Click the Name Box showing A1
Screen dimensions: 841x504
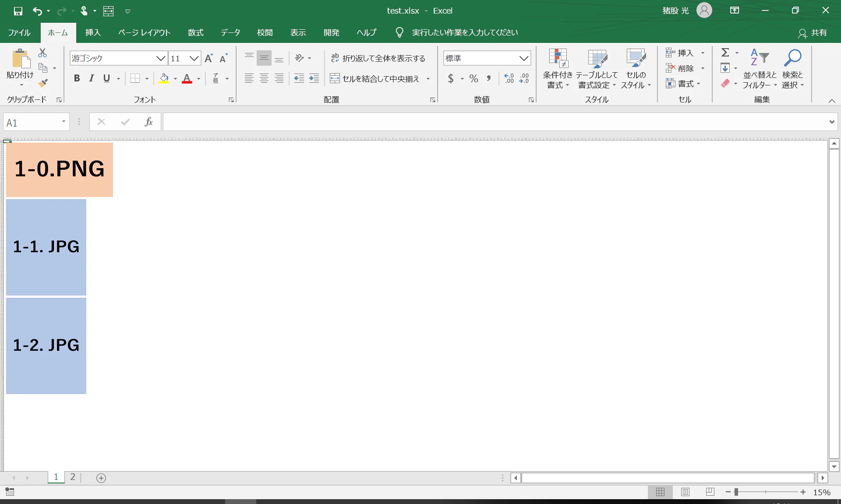(x=31, y=123)
